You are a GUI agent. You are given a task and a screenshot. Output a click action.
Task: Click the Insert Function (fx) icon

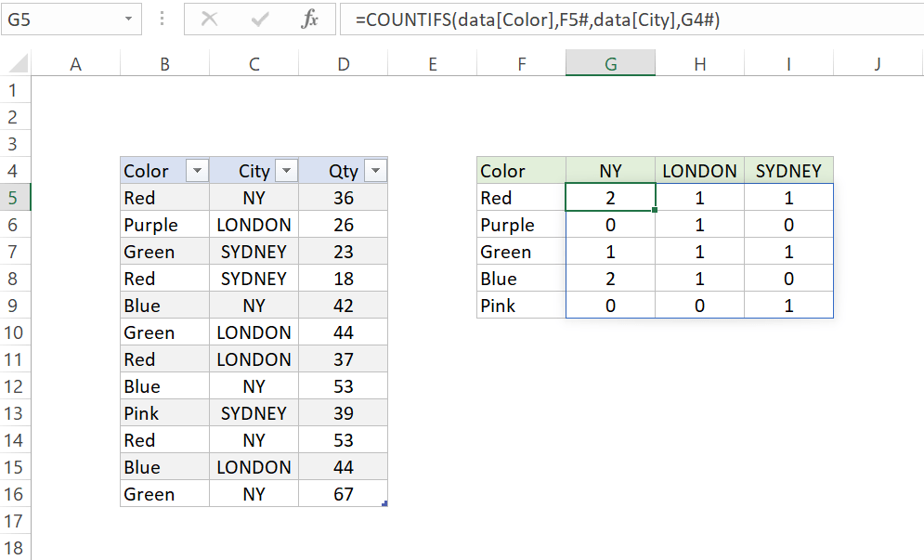point(312,19)
